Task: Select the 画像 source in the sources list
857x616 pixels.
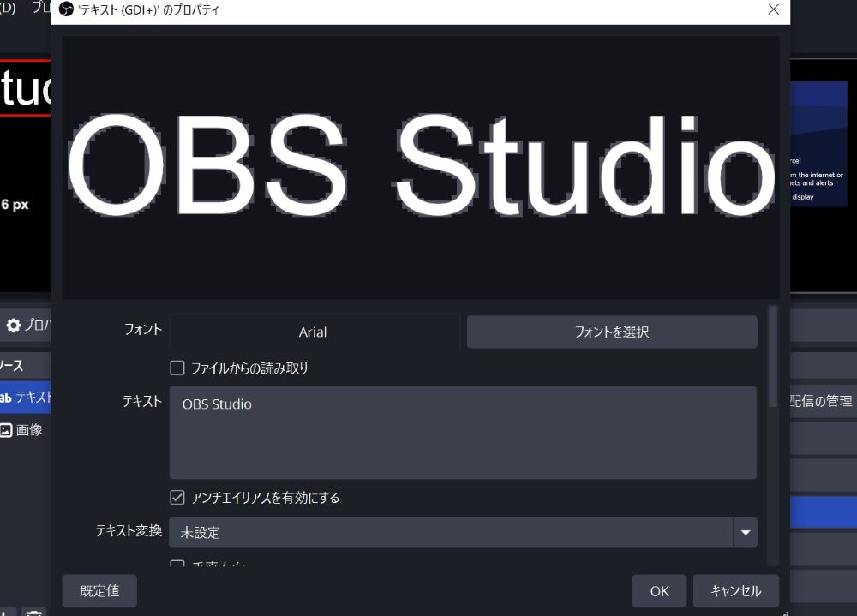Action: pyautogui.click(x=25, y=429)
